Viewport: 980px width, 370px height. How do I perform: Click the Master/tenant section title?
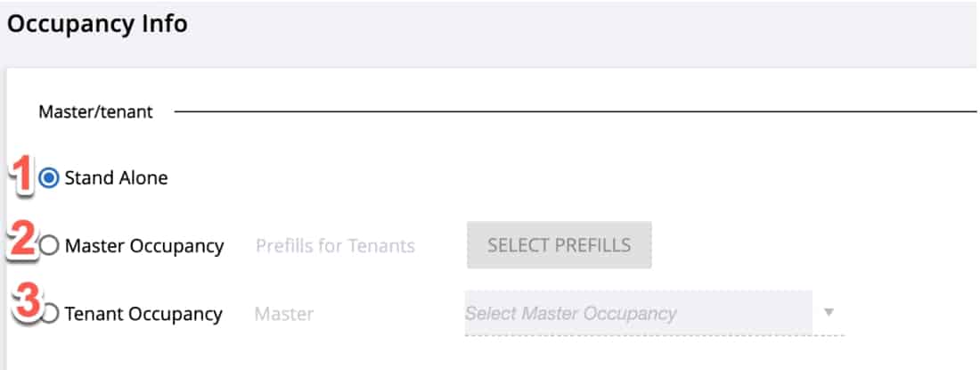(95, 112)
